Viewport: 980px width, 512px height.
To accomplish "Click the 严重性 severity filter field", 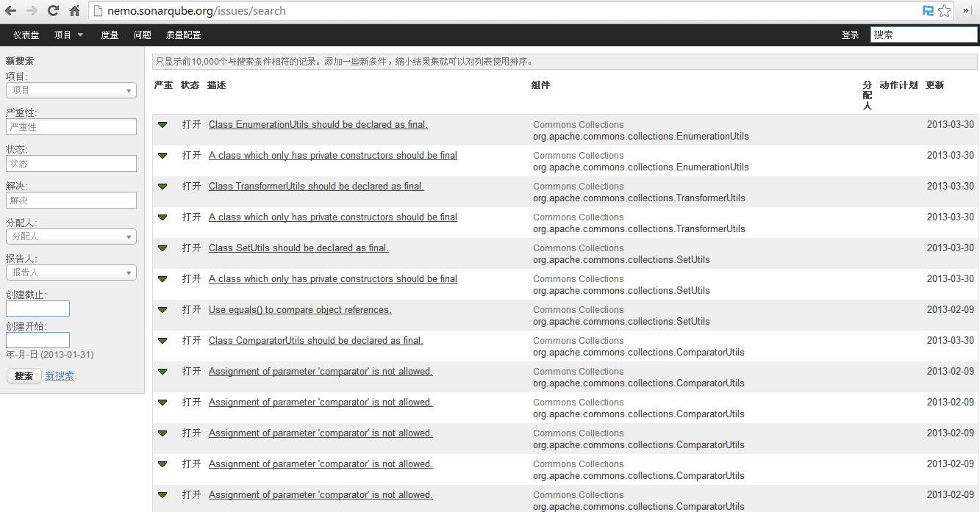I will [x=71, y=127].
